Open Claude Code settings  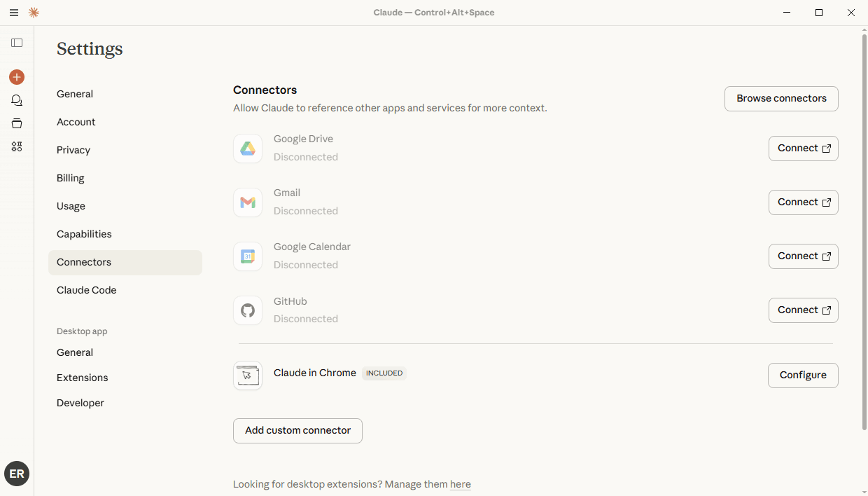pyautogui.click(x=87, y=290)
